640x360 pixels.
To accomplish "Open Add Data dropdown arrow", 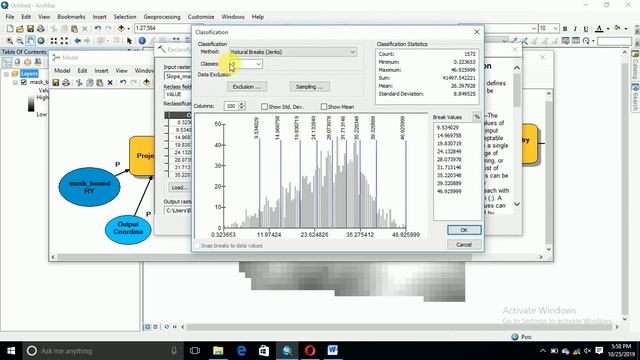I will [128, 29].
